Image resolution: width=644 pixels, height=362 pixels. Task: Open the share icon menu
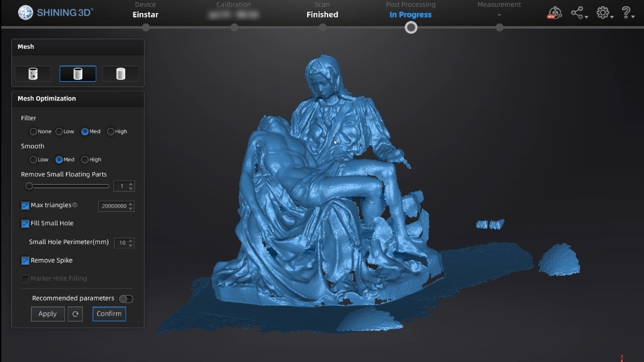tap(577, 13)
